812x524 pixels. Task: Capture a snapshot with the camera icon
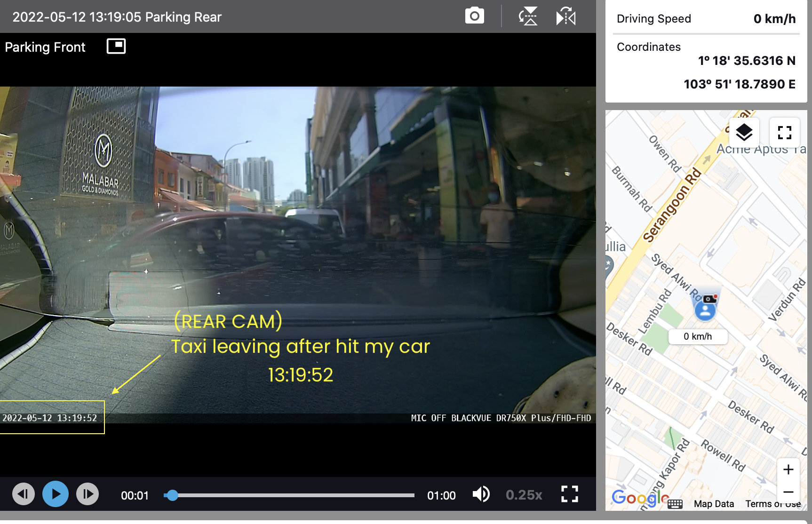click(x=474, y=16)
